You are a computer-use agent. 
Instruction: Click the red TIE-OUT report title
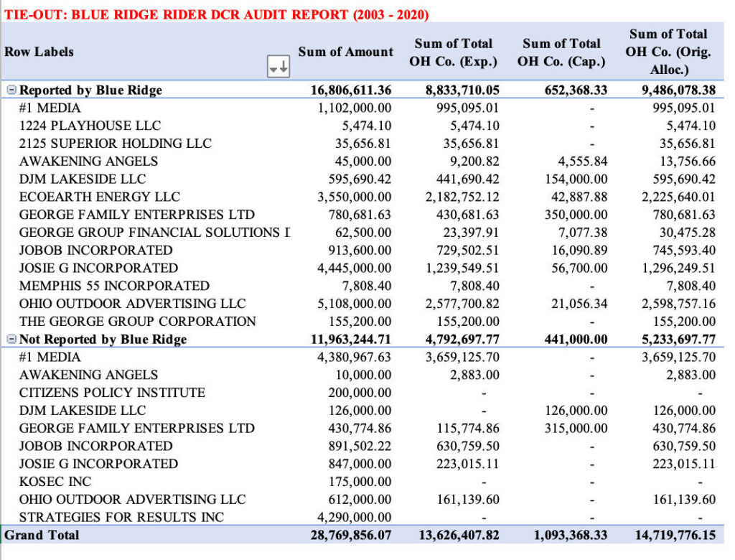[x=217, y=14]
